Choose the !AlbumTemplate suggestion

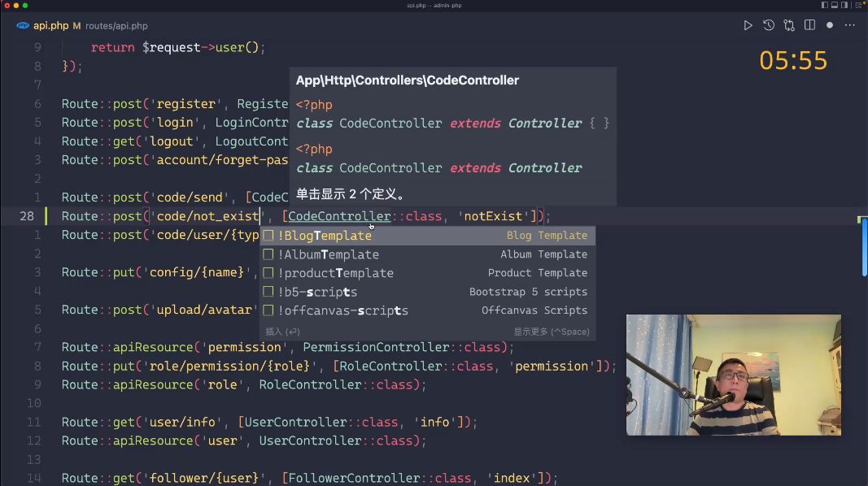428,254
